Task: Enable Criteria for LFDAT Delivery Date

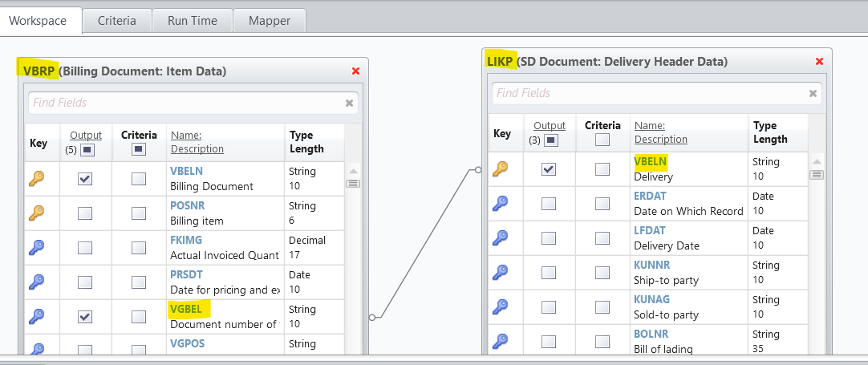Action: [602, 238]
